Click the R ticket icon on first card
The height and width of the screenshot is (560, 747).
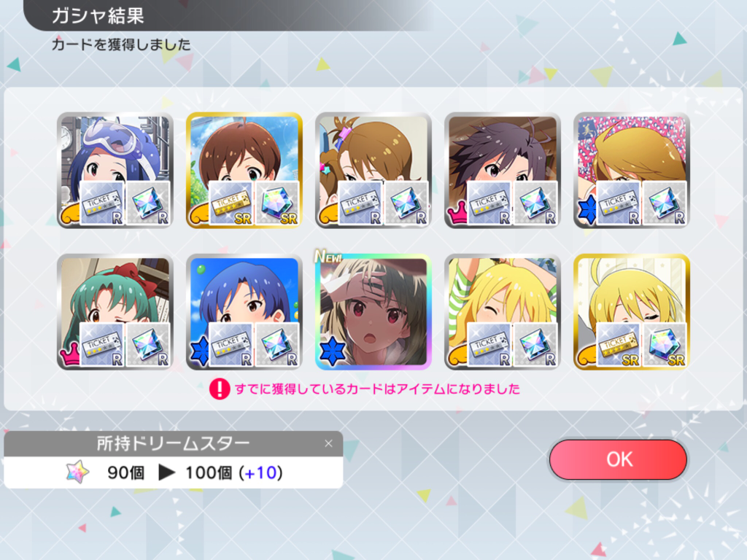pos(102,203)
